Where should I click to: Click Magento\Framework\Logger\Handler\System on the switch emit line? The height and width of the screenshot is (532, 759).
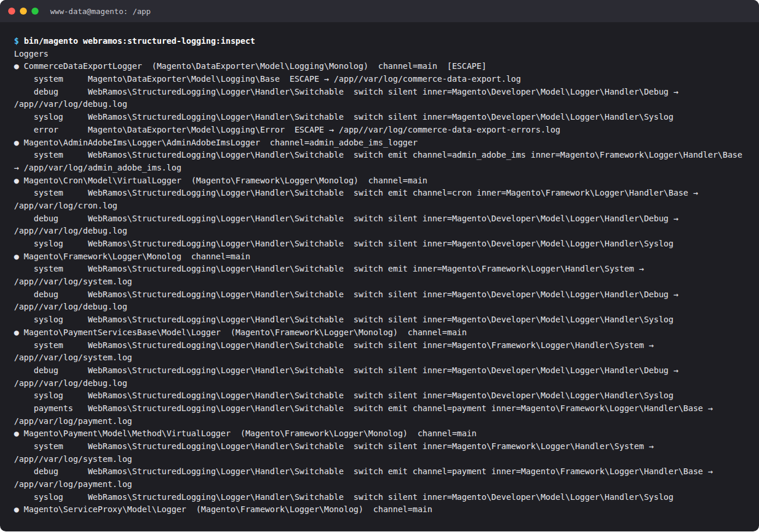pos(538,269)
